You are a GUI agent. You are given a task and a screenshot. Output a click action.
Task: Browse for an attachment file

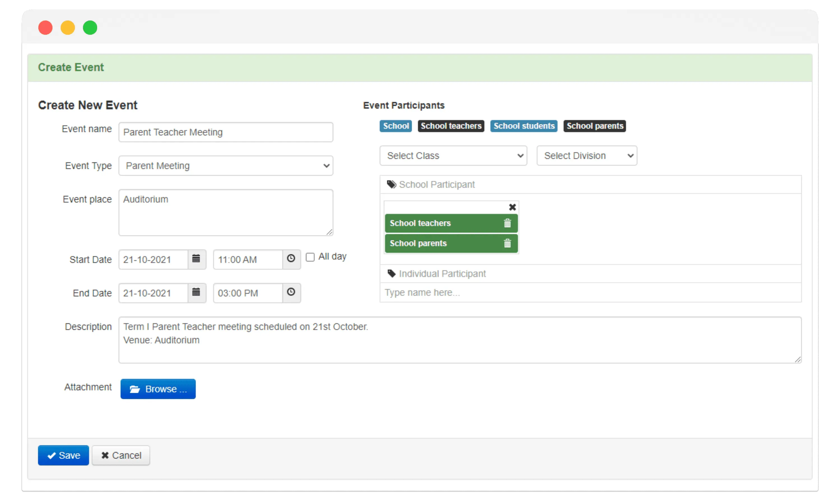(158, 389)
